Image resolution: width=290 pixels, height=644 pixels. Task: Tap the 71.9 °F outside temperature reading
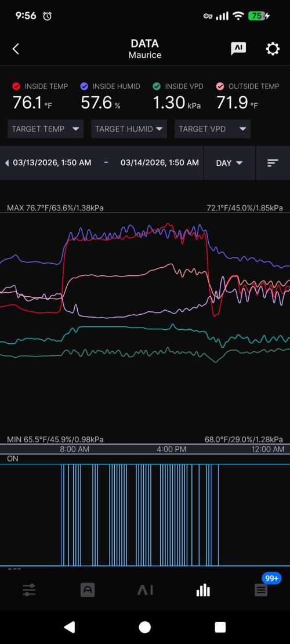[237, 103]
